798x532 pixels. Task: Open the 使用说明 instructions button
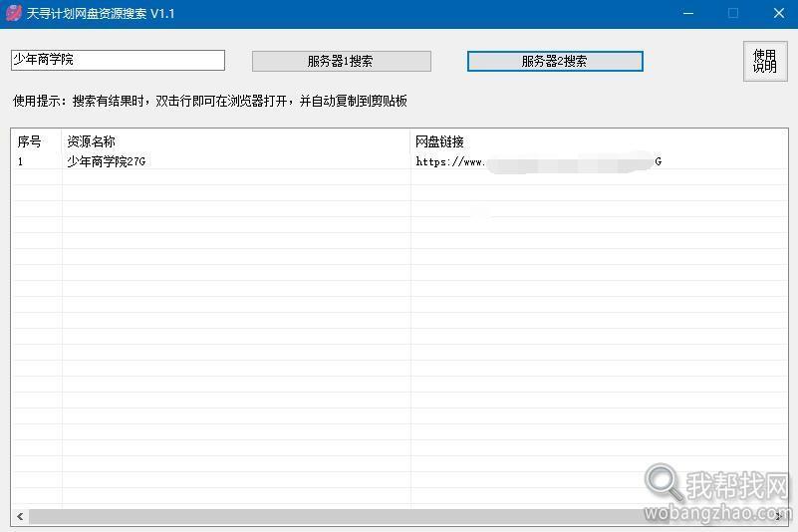point(765,61)
